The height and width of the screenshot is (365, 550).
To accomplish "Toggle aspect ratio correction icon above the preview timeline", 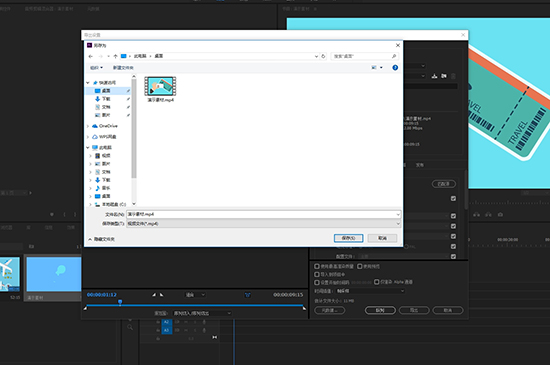I will pyautogui.click(x=247, y=295).
